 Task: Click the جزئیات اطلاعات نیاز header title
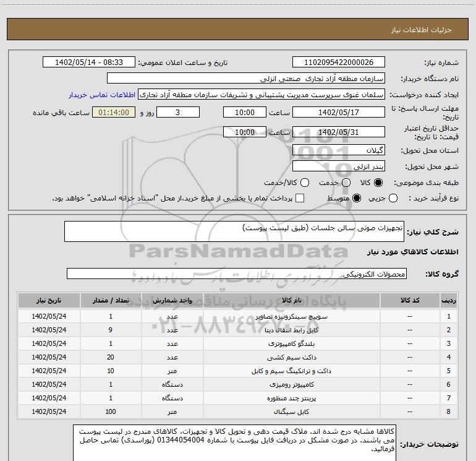coord(421,30)
